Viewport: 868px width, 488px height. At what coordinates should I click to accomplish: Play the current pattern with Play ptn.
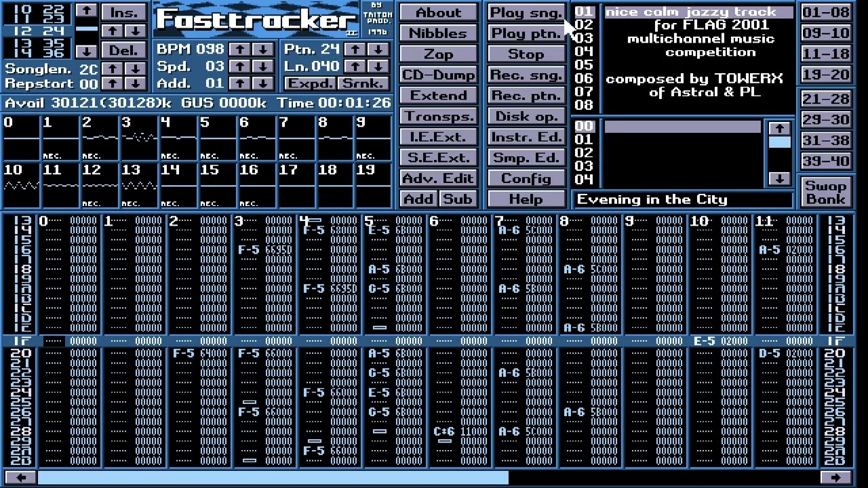tap(526, 33)
